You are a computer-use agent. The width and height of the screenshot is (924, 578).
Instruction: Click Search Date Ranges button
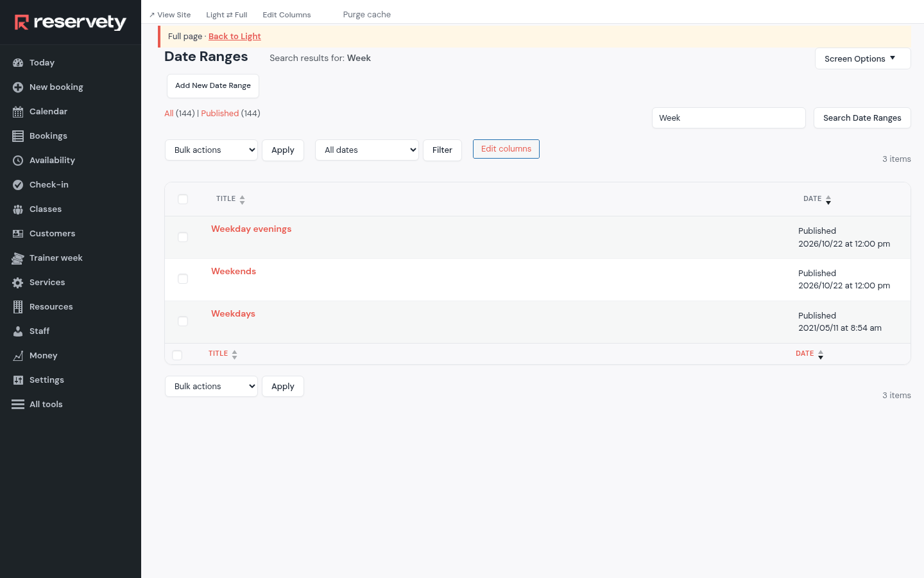point(862,118)
